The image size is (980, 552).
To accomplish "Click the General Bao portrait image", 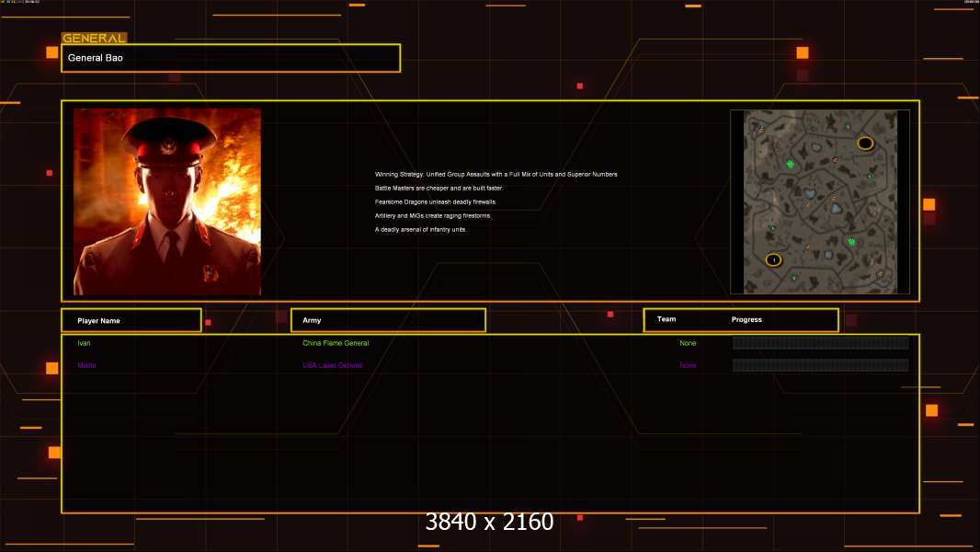I will pos(167,201).
